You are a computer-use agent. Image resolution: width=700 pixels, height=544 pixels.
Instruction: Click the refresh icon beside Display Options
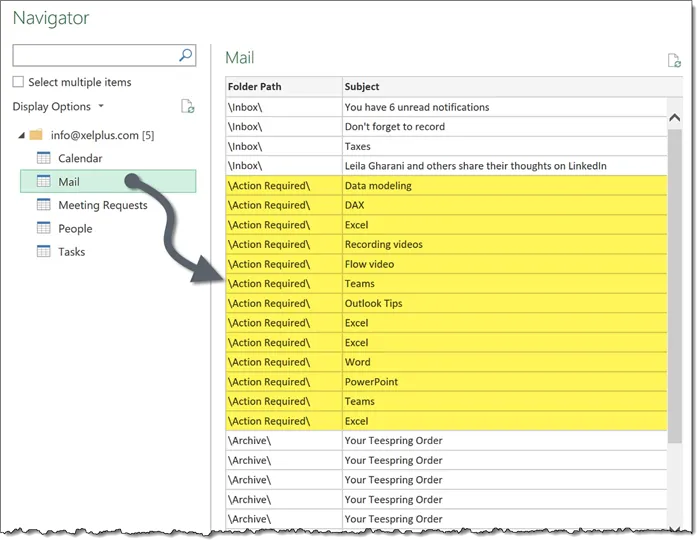click(187, 107)
